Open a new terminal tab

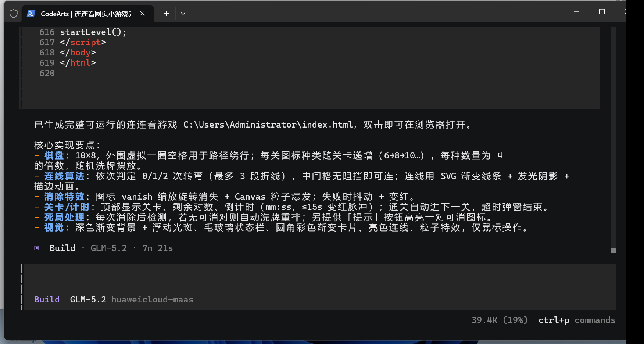(x=166, y=14)
